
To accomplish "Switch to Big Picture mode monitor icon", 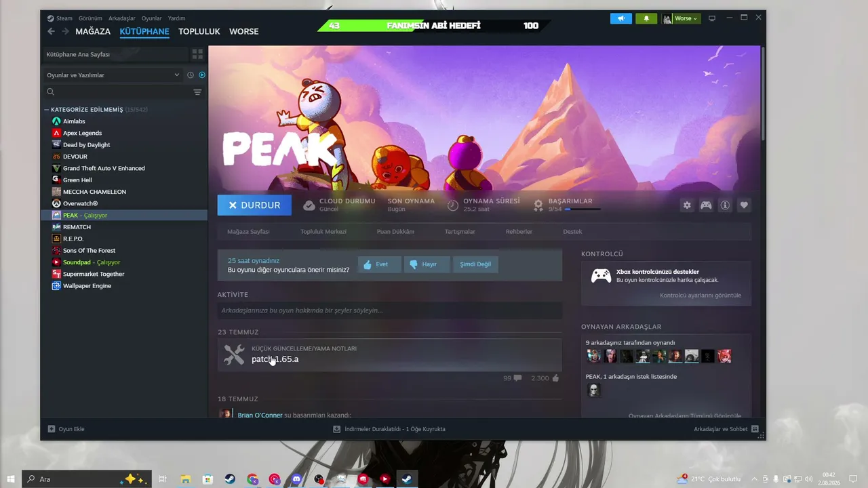I will pyautogui.click(x=712, y=18).
